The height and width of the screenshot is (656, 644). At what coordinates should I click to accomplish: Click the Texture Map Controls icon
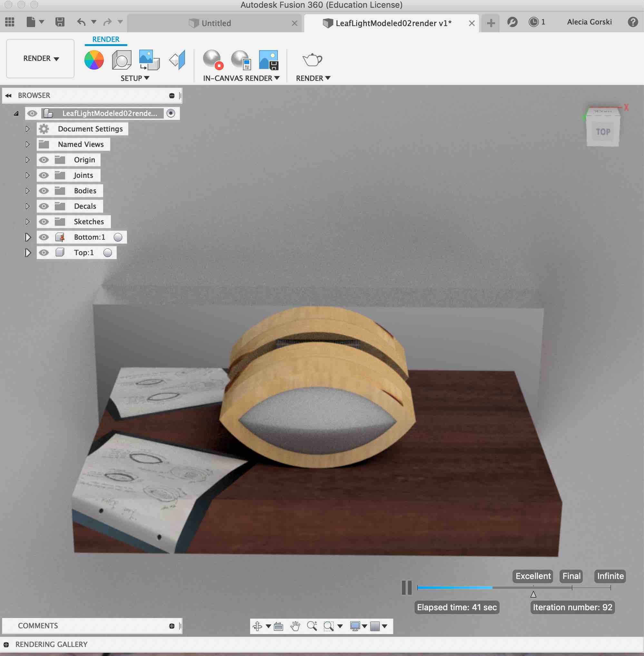click(x=178, y=60)
